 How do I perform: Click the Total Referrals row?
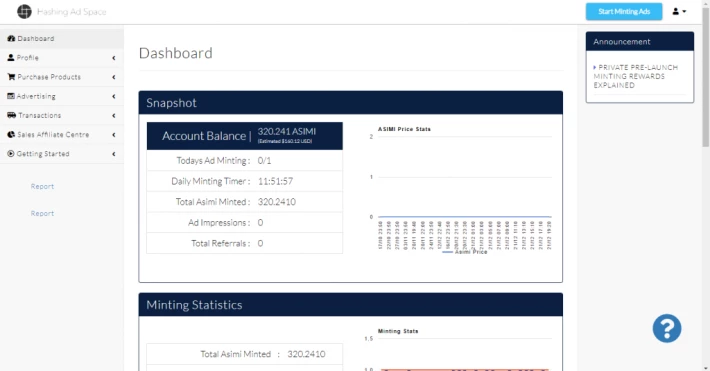click(x=245, y=243)
